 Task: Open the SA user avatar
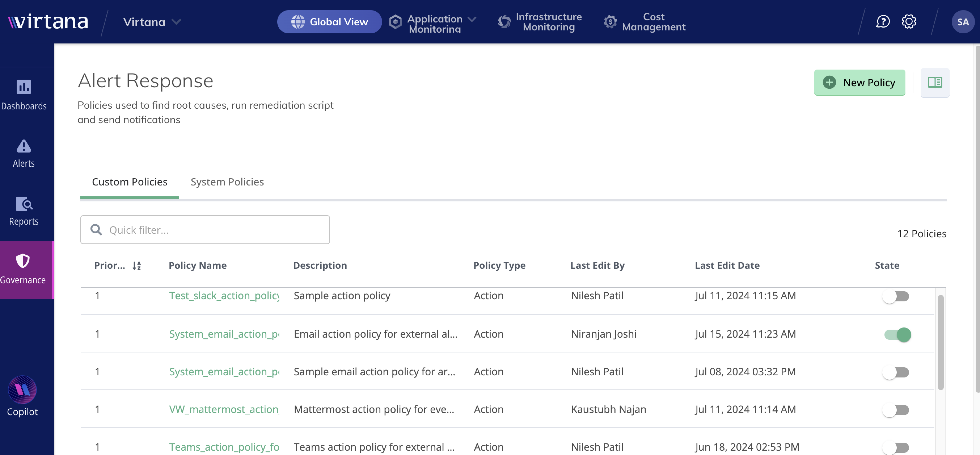point(963,22)
